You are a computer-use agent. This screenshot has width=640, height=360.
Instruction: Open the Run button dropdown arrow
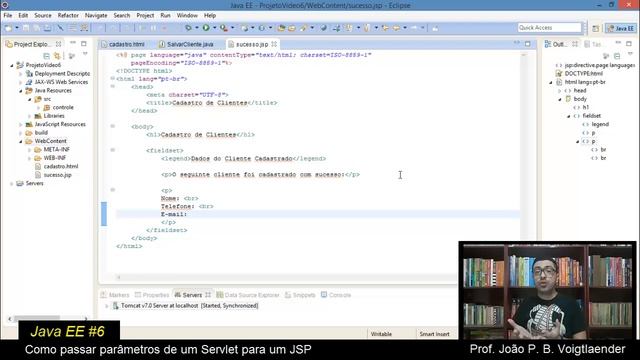[x=214, y=28]
